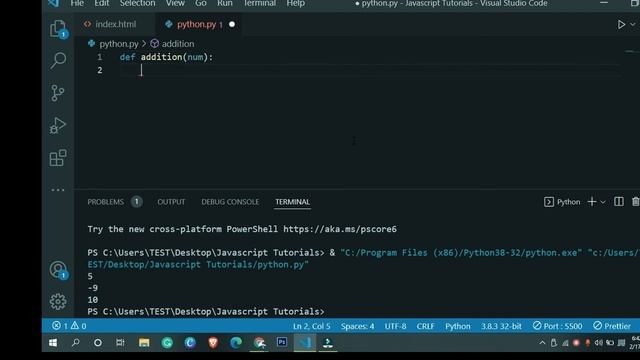This screenshot has height=360, width=640.
Task: Open volume control in system tray
Action: pyautogui.click(x=598, y=343)
